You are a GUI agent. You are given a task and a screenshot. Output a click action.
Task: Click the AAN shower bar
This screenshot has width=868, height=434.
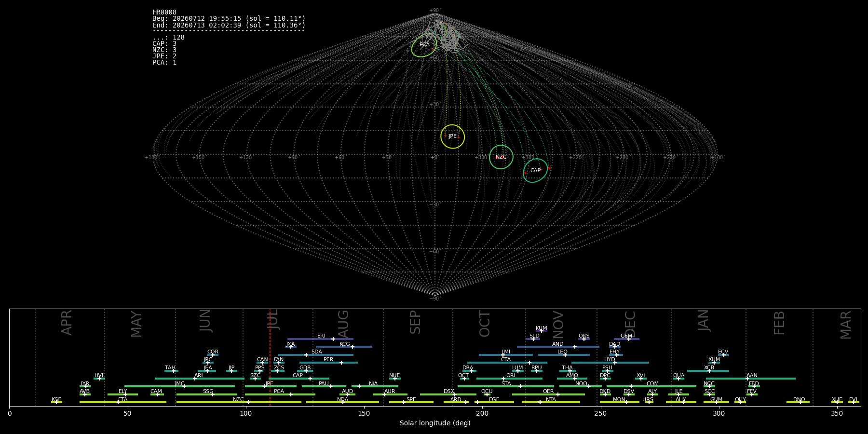[751, 379]
